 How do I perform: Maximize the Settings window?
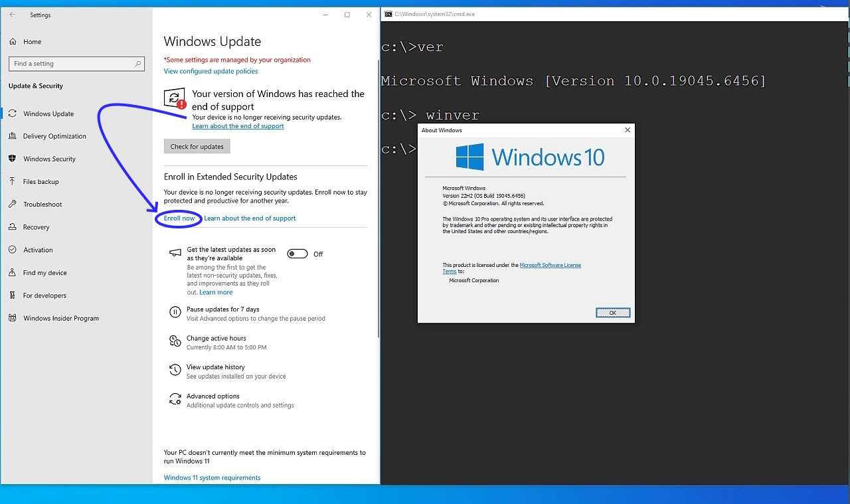click(347, 15)
